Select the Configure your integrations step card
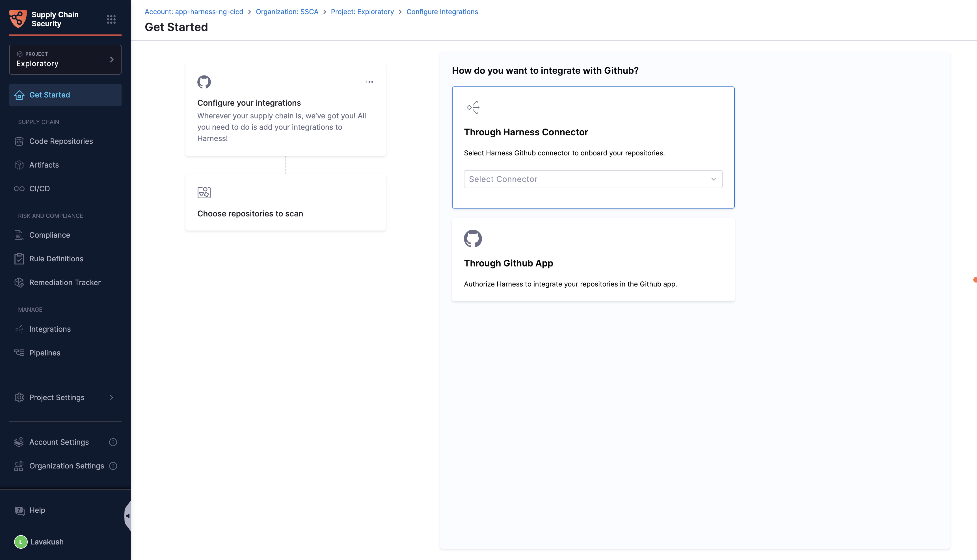Screen dimensions: 977x560 pos(286,110)
